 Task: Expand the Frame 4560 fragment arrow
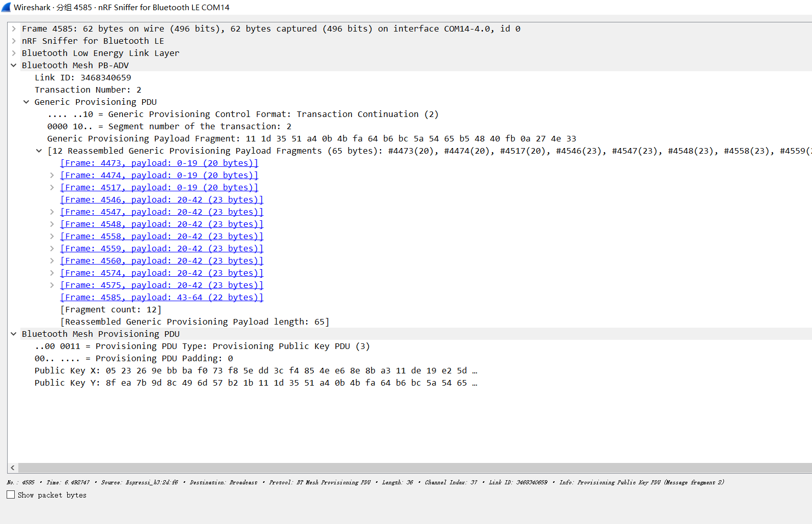coord(52,261)
